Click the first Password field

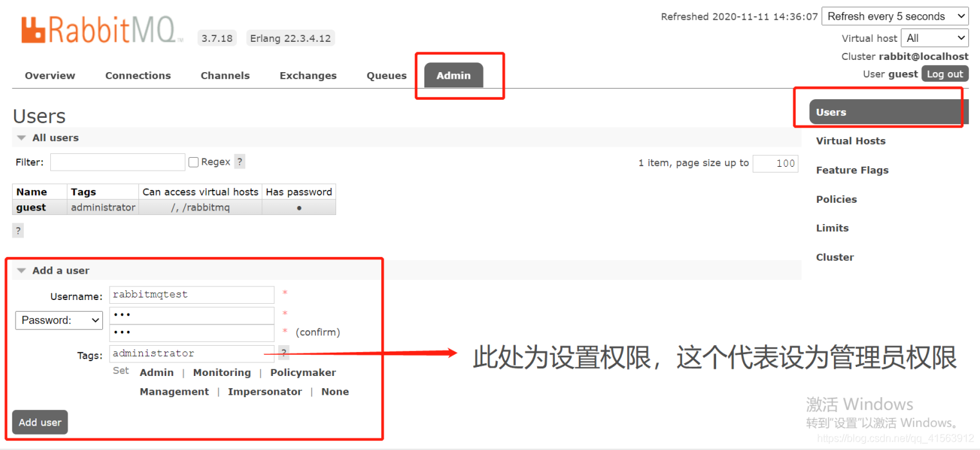[x=192, y=315]
